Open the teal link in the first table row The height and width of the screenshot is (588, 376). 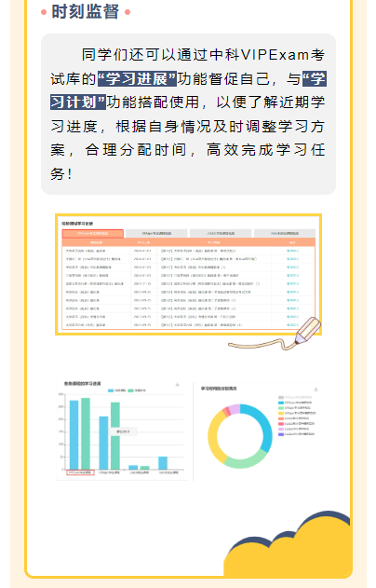click(x=292, y=251)
